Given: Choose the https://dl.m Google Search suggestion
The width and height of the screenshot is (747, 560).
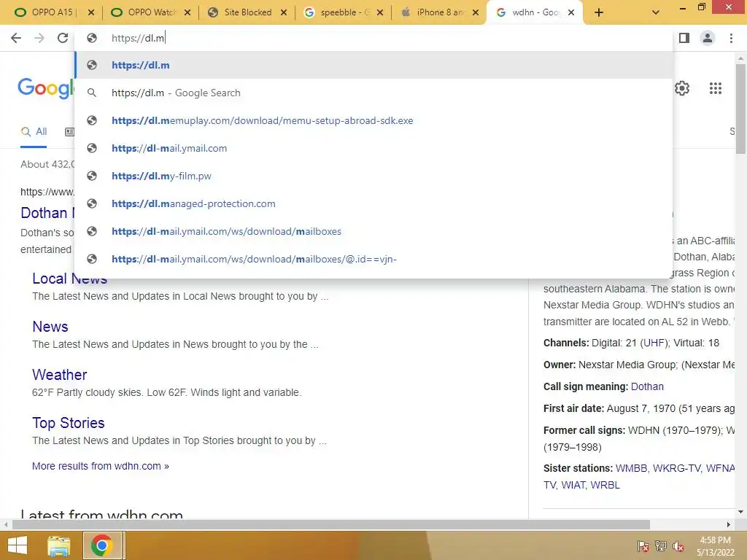Looking at the screenshot, I should [x=373, y=93].
